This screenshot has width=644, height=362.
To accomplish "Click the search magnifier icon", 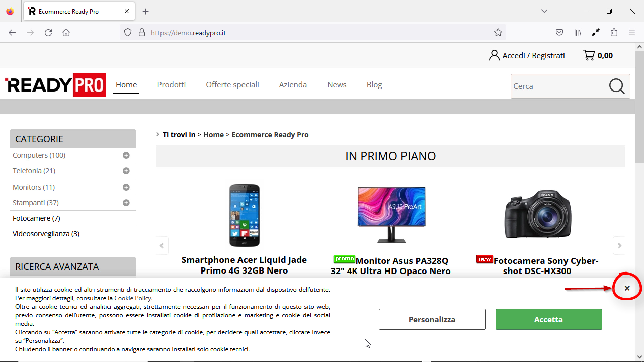I will (x=617, y=86).
